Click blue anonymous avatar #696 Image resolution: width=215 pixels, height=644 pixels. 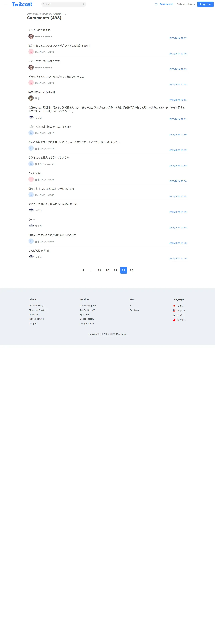pyautogui.click(x=31, y=164)
